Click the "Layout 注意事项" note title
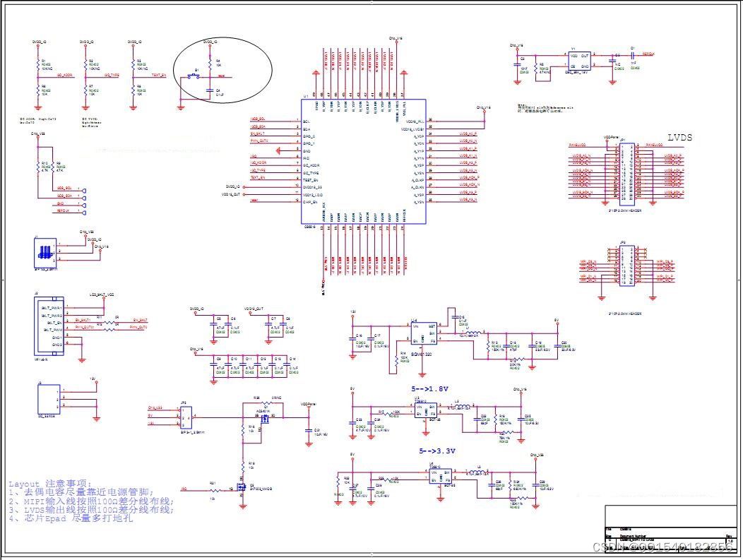This screenshot has width=743, height=560. [x=49, y=484]
